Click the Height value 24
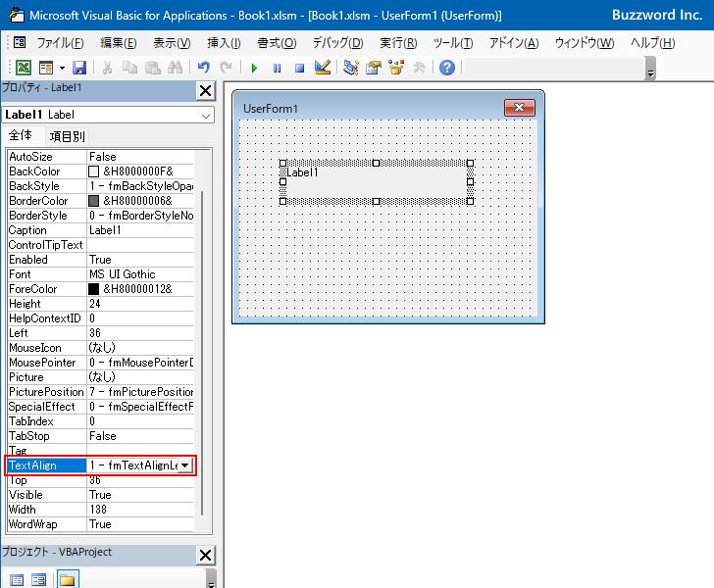This screenshot has height=588, width=714. 140,304
